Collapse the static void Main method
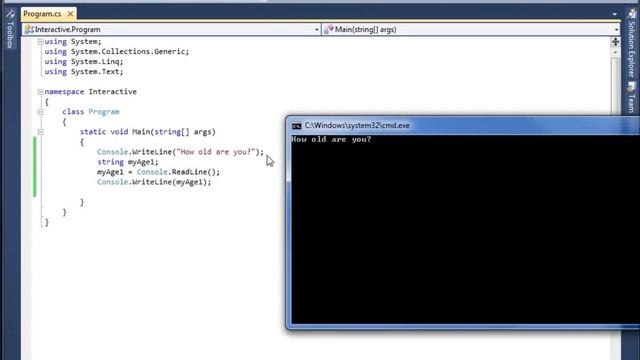Viewport: 640px width, 360px height. click(40, 132)
